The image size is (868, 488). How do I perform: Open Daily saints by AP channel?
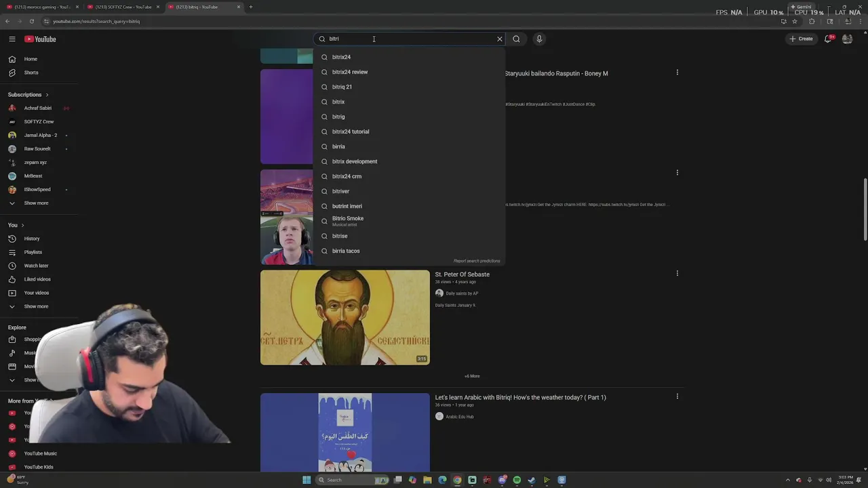coord(462,293)
